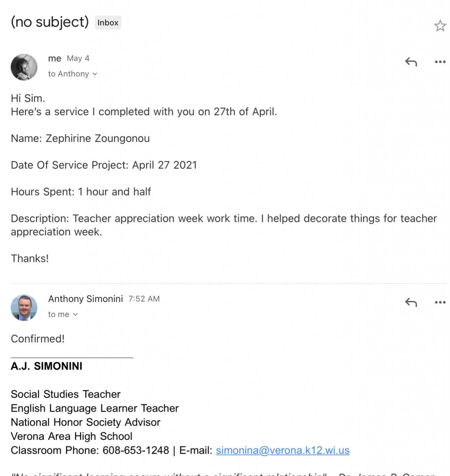
Task: Click the Anthony Simonini sender name
Action: (85, 299)
